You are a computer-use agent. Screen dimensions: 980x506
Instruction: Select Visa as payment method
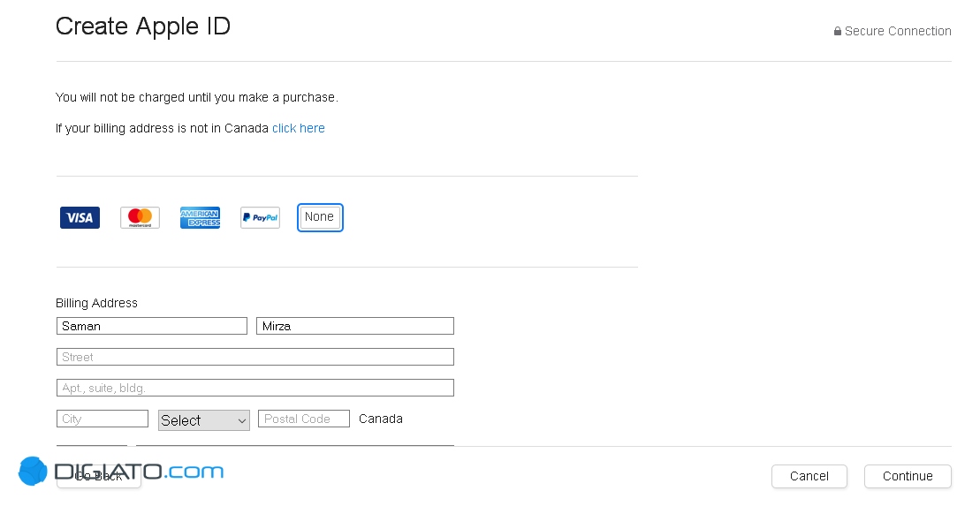[80, 217]
